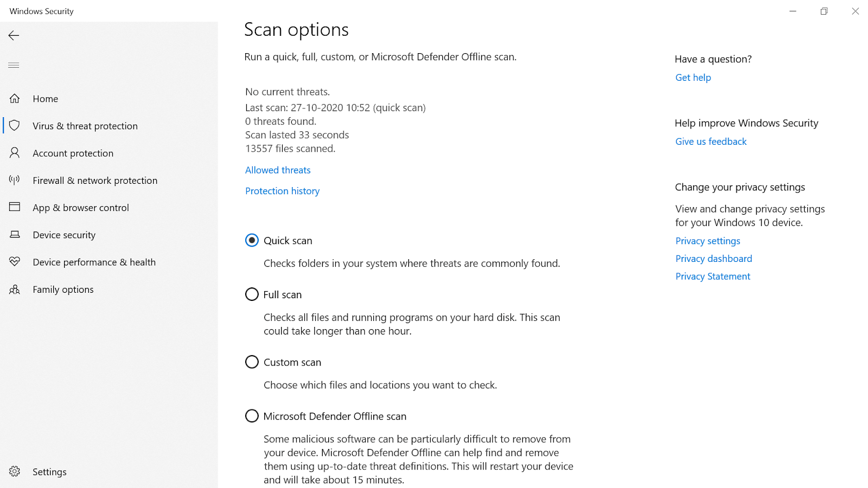Collapse the navigation pane with hamburger menu
This screenshot has width=868, height=488.
pos(13,65)
